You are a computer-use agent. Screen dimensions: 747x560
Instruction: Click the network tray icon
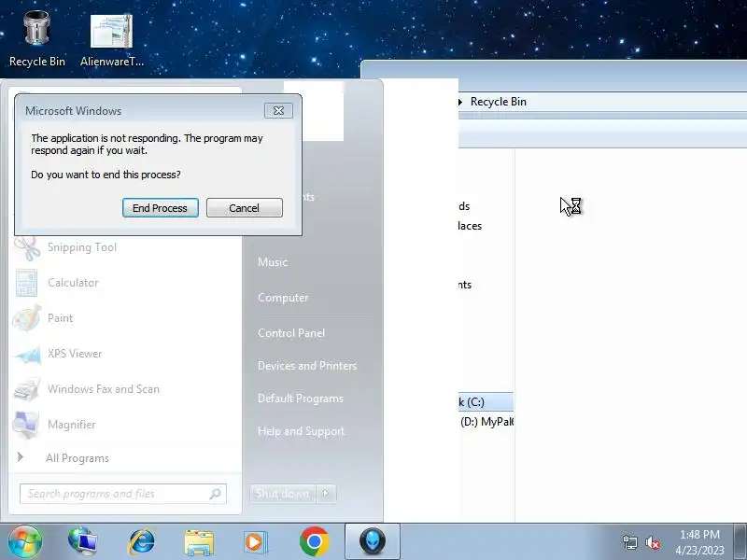tap(629, 542)
